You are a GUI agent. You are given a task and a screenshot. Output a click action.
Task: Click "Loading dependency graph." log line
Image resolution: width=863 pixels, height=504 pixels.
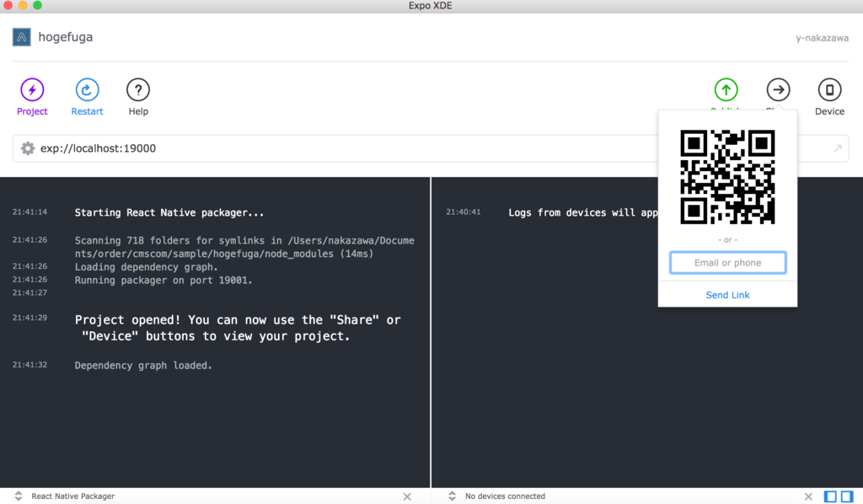pos(147,267)
